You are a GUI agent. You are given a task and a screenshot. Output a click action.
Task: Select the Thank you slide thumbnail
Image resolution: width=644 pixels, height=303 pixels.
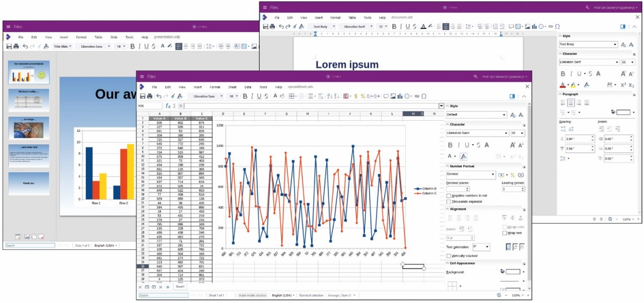(28, 183)
